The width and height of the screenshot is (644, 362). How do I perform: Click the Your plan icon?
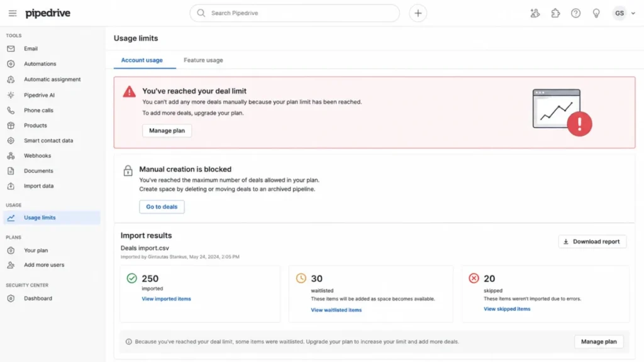tap(11, 250)
